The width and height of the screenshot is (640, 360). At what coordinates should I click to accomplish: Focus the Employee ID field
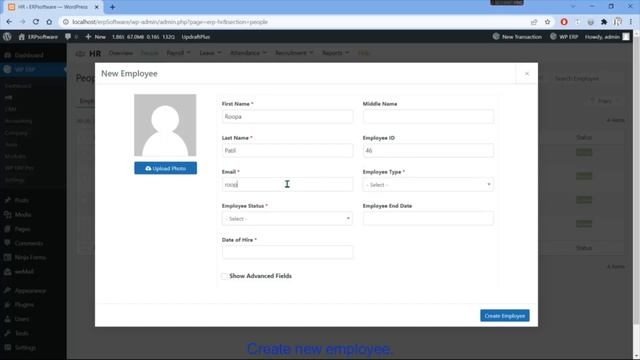[x=428, y=151]
